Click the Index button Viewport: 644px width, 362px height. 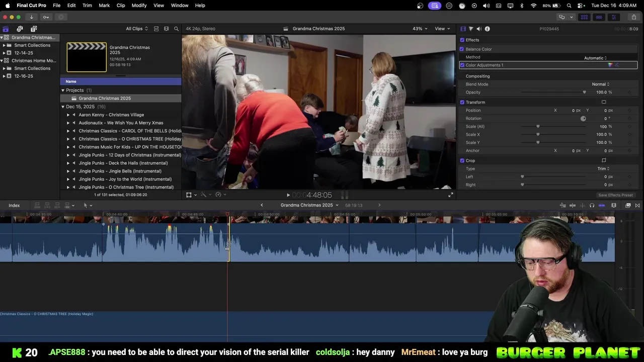[14, 205]
